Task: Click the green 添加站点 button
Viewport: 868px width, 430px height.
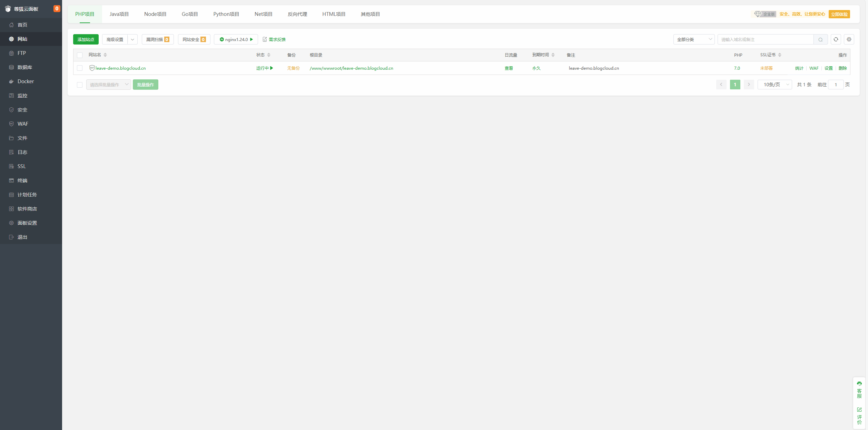Action: [x=86, y=39]
